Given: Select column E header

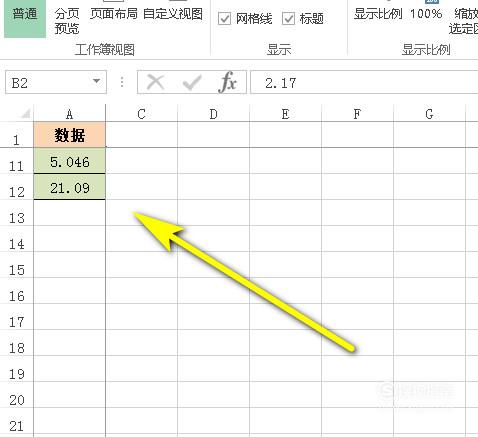Looking at the screenshot, I should (285, 114).
